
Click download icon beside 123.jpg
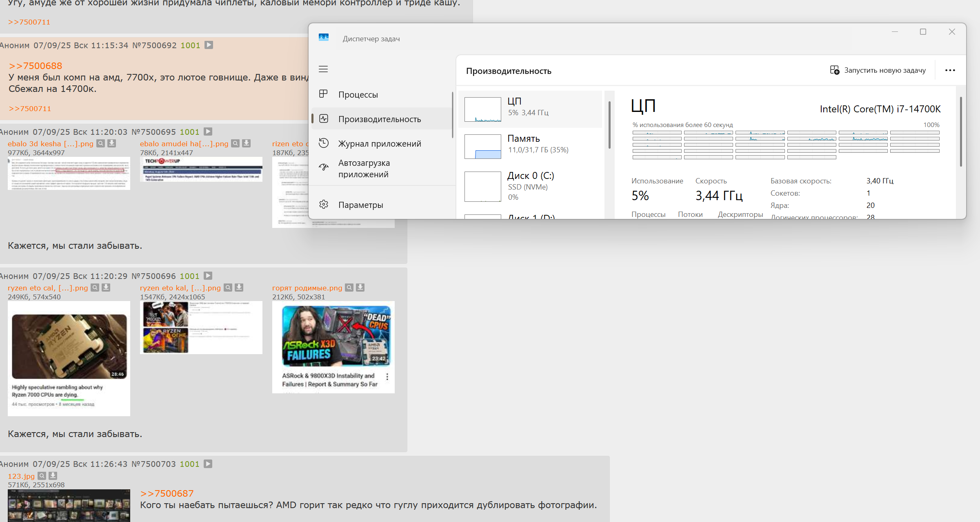(53, 476)
